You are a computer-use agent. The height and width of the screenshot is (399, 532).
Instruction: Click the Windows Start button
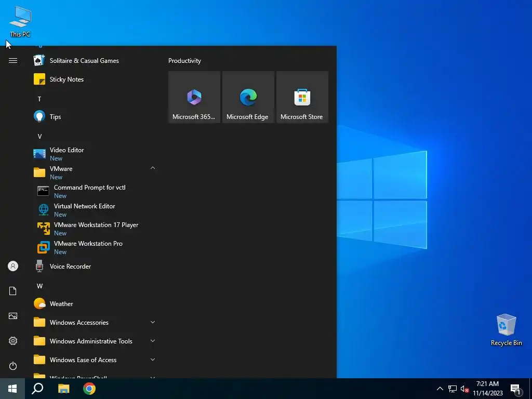12,389
